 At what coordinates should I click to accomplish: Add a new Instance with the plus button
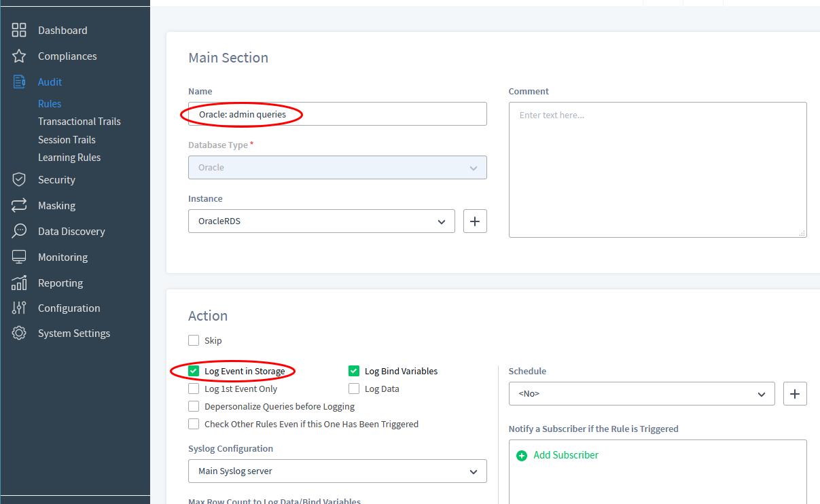click(x=474, y=221)
